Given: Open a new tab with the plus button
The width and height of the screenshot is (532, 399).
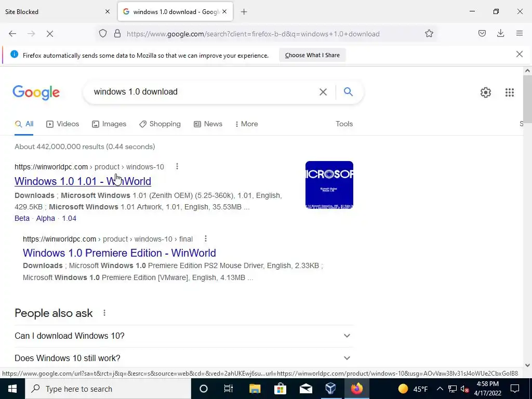Looking at the screenshot, I should 244,12.
